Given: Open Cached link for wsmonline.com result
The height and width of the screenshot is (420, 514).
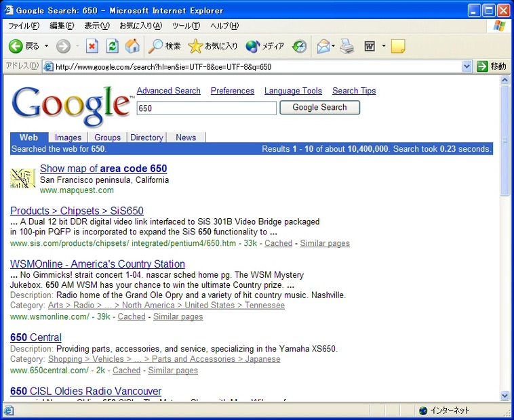Looking at the screenshot, I should point(132,316).
